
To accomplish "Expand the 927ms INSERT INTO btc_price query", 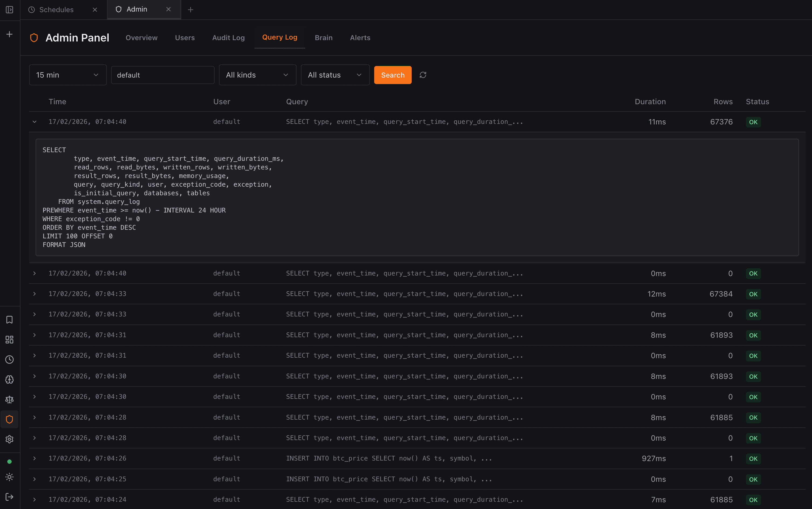I will [35, 458].
